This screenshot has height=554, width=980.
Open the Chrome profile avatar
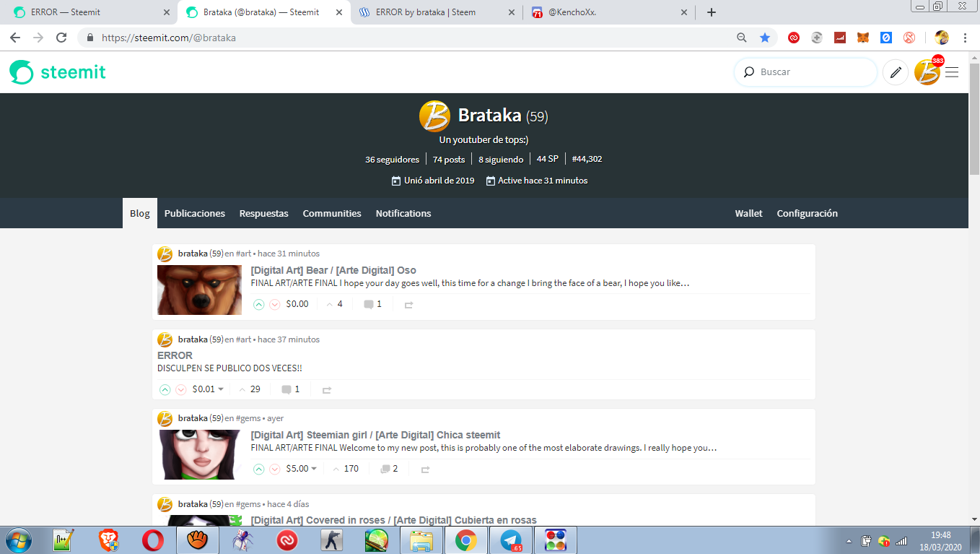pyautogui.click(x=942, y=38)
